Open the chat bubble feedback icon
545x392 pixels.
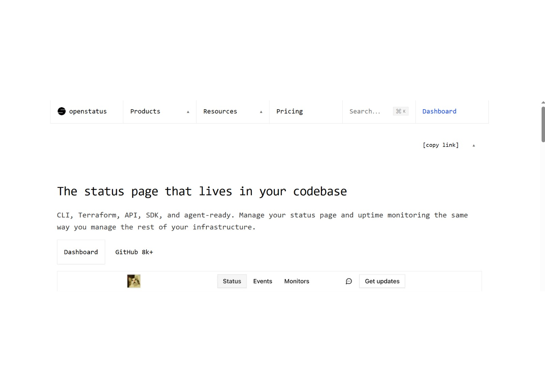[x=349, y=281]
